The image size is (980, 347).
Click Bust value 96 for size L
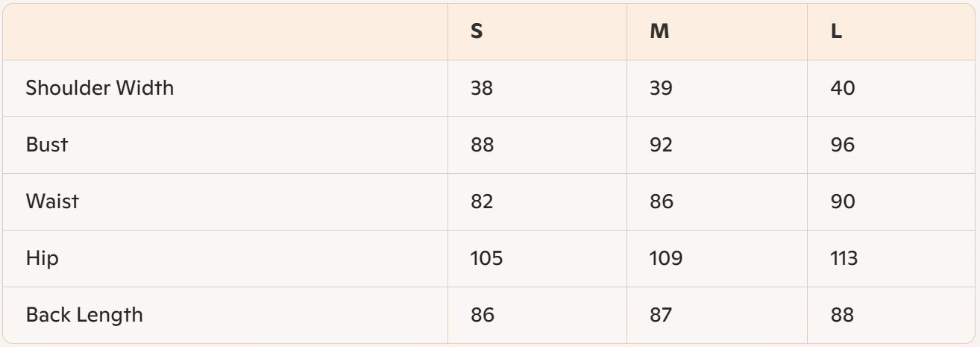pos(843,145)
